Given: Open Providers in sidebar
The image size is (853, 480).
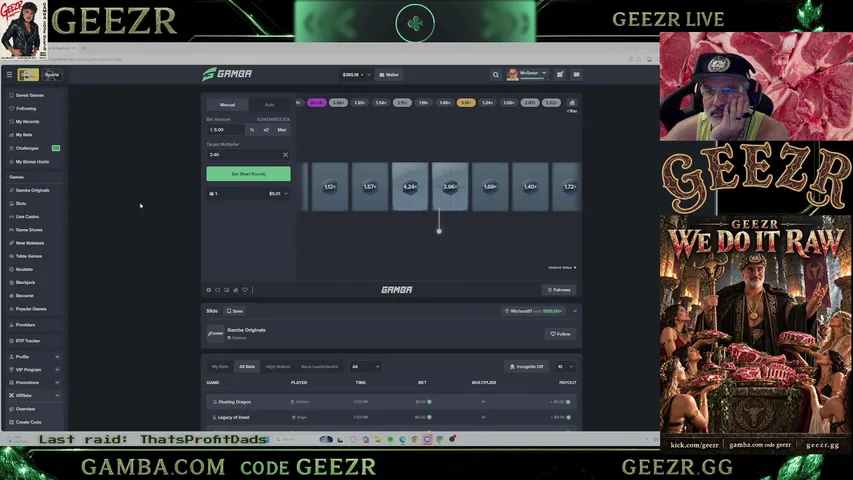Looking at the screenshot, I should [25, 325].
